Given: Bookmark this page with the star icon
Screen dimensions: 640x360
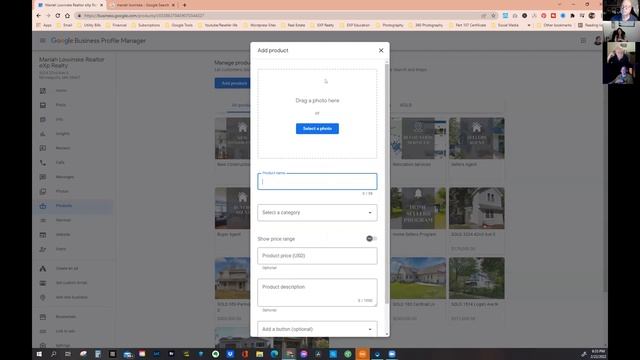Looking at the screenshot, I should [x=493, y=16].
